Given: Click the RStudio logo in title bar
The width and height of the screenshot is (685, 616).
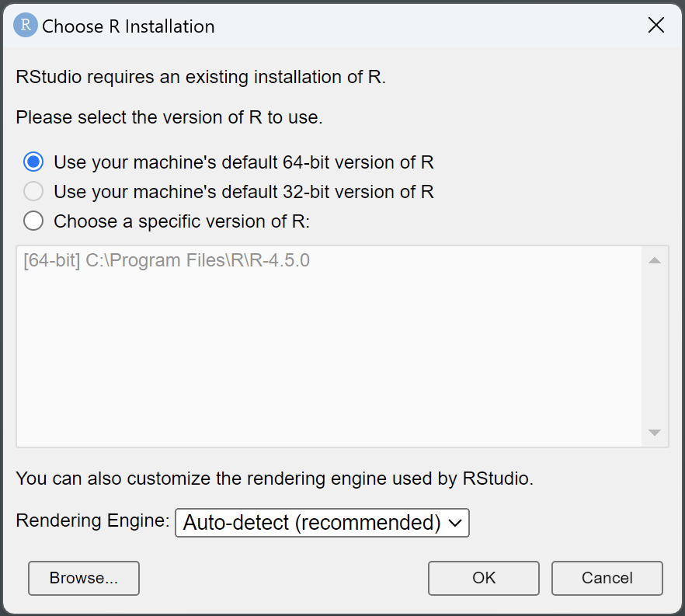Looking at the screenshot, I should (26, 26).
